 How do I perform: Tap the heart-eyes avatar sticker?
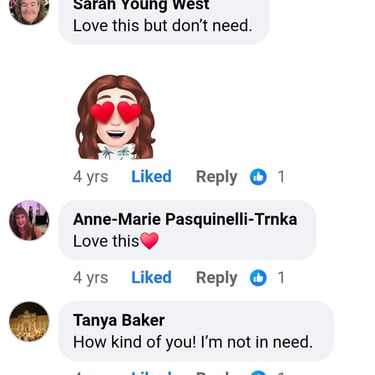[x=116, y=117]
